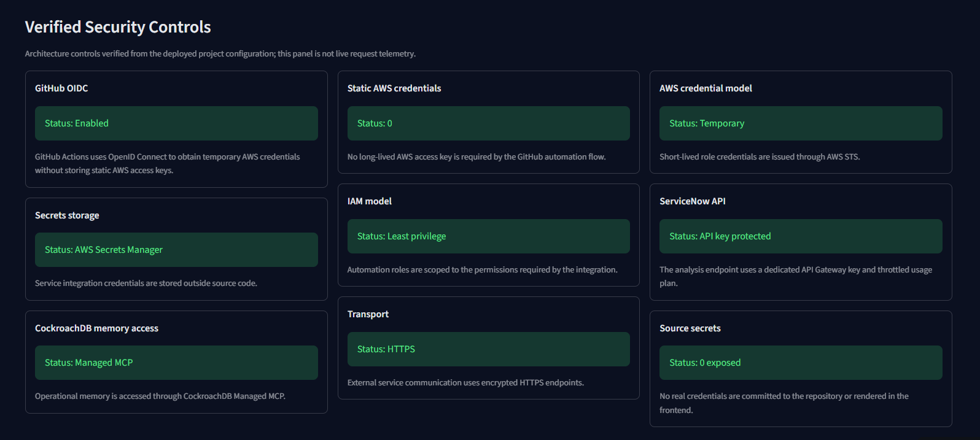Click the encrypted HTTPS endpoints description
The height and width of the screenshot is (440, 980).
(465, 383)
